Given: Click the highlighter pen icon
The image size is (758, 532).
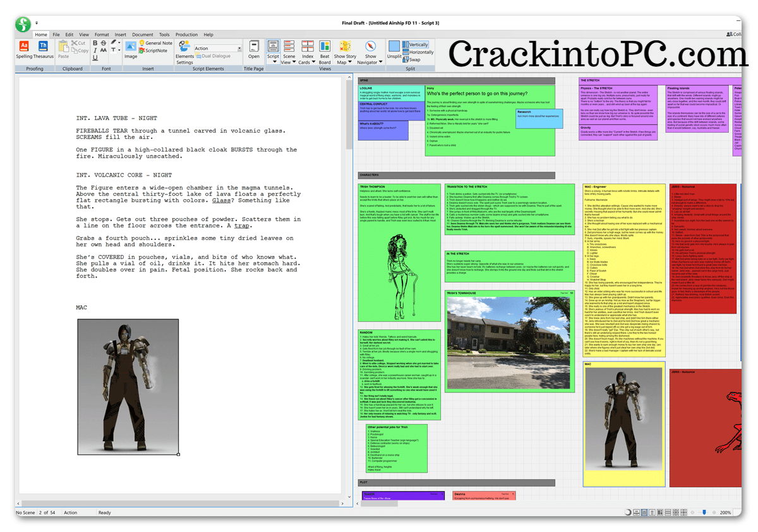Looking at the screenshot, I should pos(114,42).
